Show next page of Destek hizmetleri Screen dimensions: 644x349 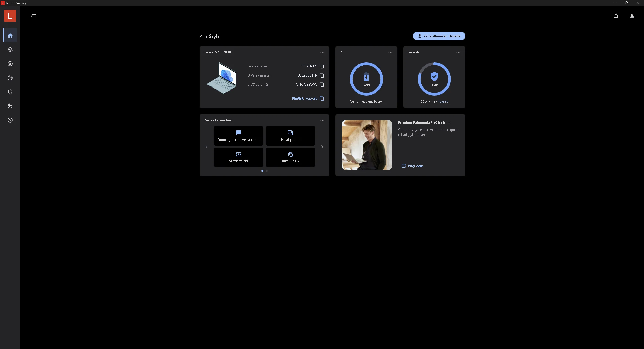pos(322,147)
